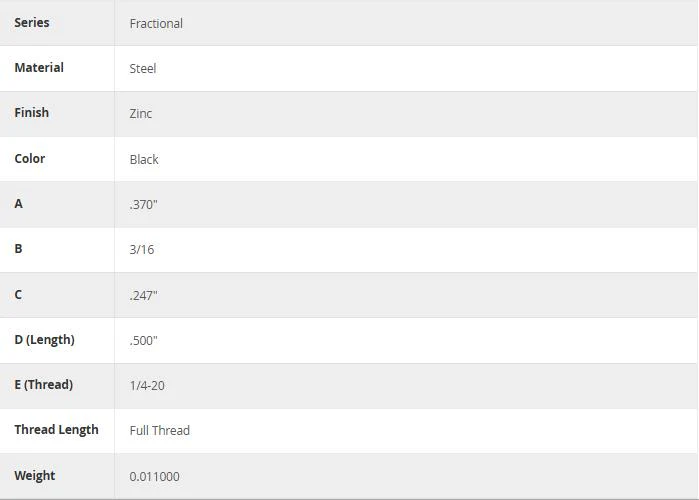Screen dimensions: 699x500
Task: Select the Fractional series value
Action: [x=156, y=24]
